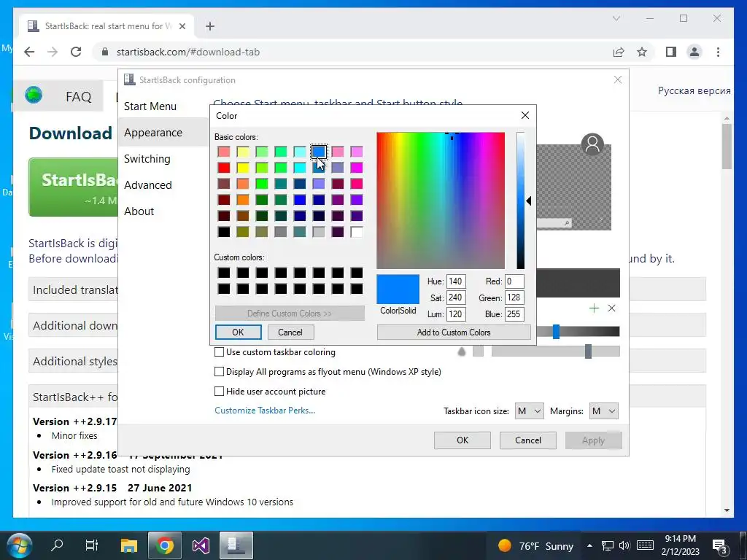Screen dimensions: 747x560
Task: Open Chrome tab search chevron
Action: [x=616, y=18]
